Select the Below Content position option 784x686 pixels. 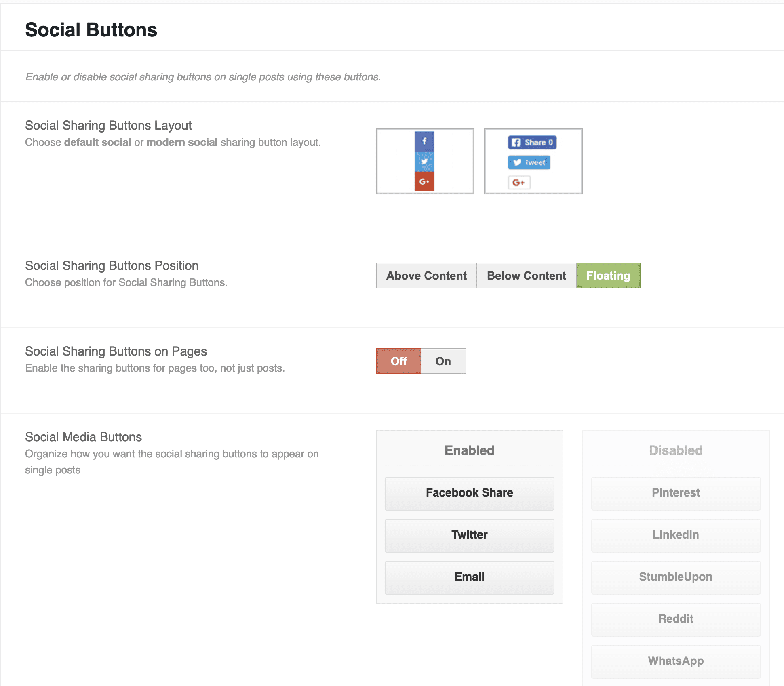pyautogui.click(x=526, y=276)
